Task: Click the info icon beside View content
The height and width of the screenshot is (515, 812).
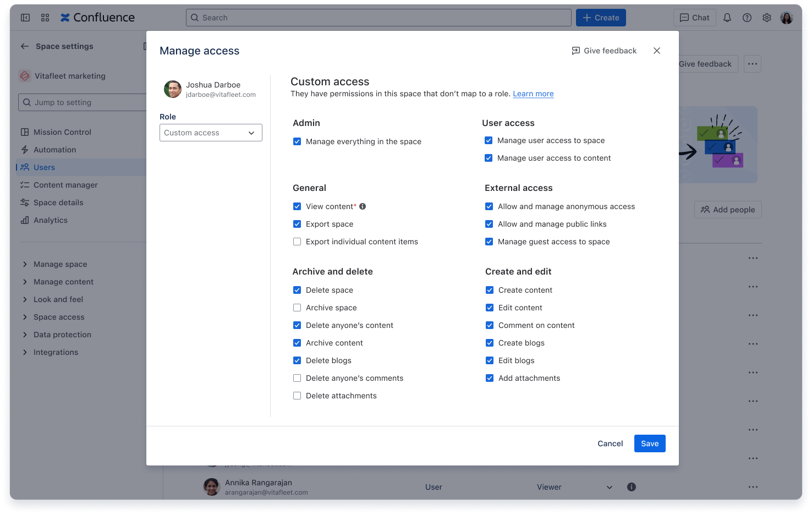Action: click(x=363, y=206)
